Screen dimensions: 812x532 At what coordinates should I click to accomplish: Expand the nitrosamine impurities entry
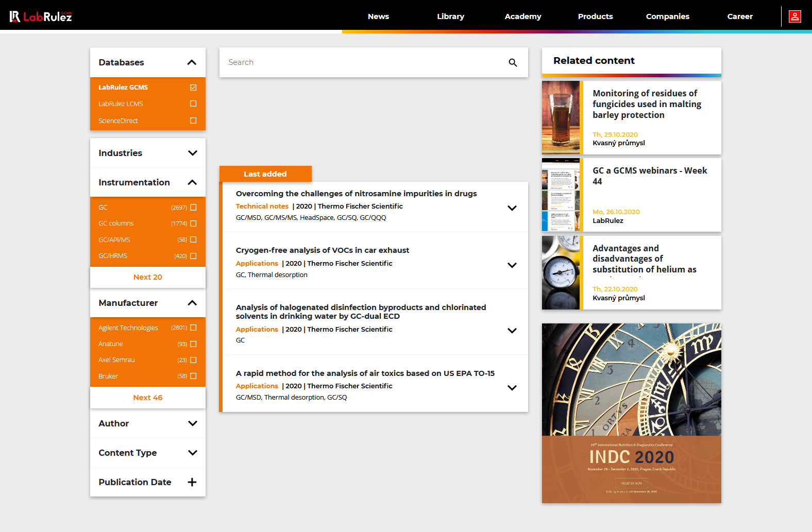pos(512,208)
